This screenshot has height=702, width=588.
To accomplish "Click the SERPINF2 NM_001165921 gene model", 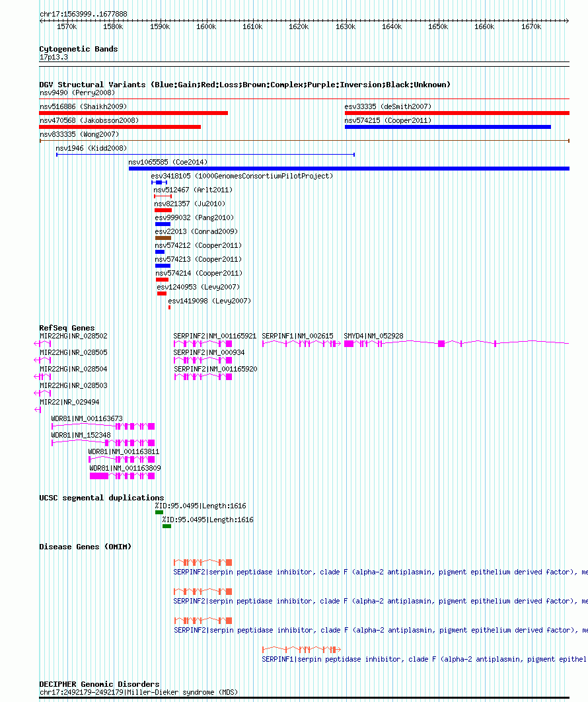I will coord(203,343).
